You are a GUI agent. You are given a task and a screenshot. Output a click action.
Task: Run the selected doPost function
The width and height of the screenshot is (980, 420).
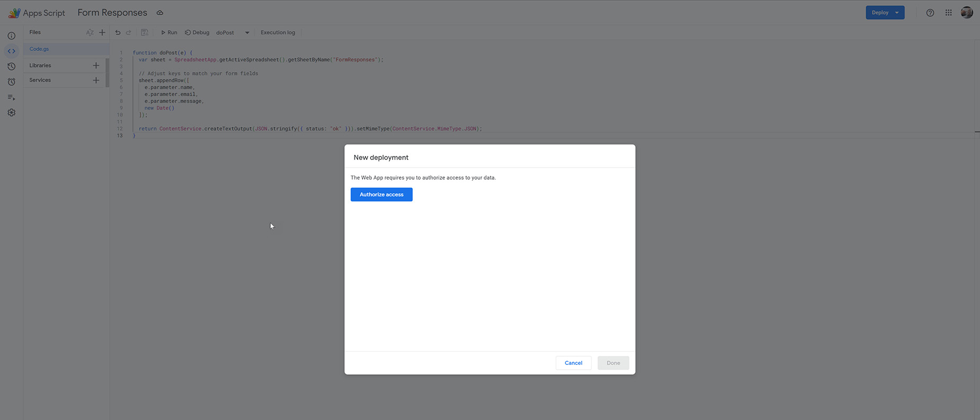pyautogui.click(x=169, y=32)
